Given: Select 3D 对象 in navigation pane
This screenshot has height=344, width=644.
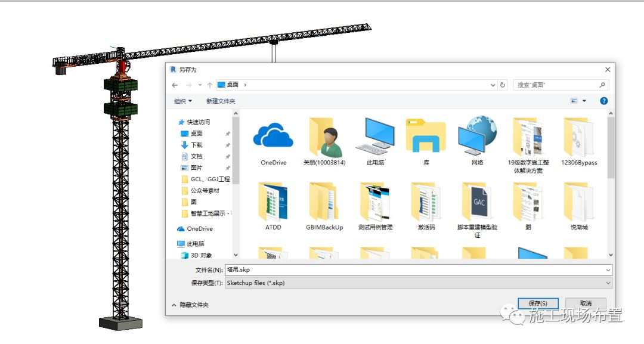Looking at the screenshot, I should tap(196, 255).
